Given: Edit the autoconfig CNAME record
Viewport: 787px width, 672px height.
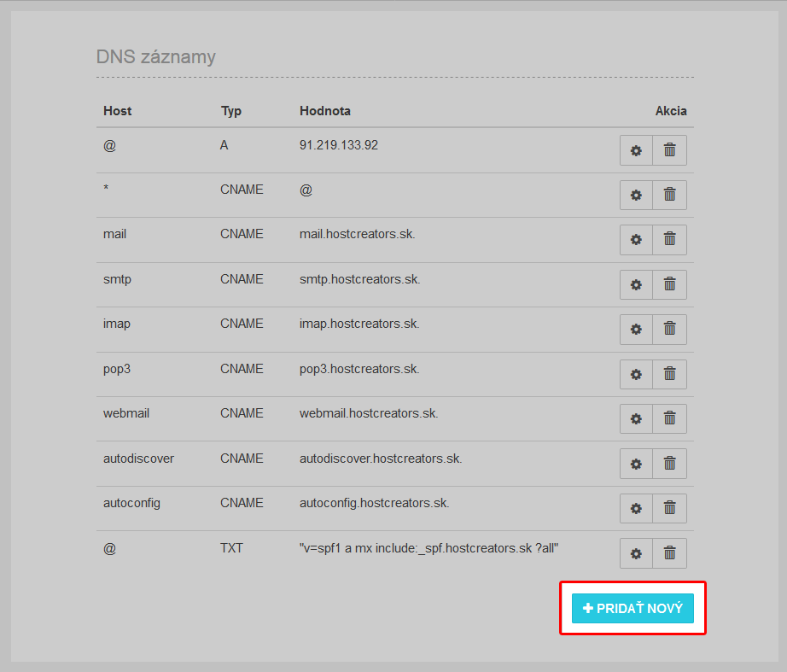Looking at the screenshot, I should click(636, 508).
